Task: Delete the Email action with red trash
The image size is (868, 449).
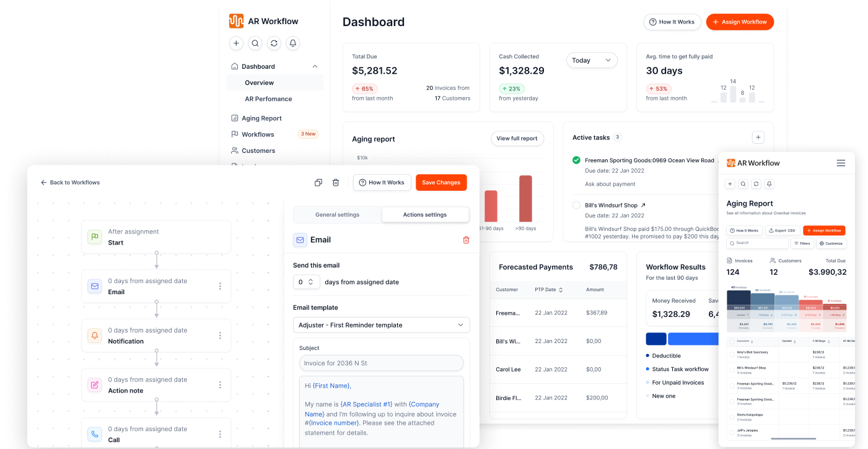Action: tap(466, 240)
